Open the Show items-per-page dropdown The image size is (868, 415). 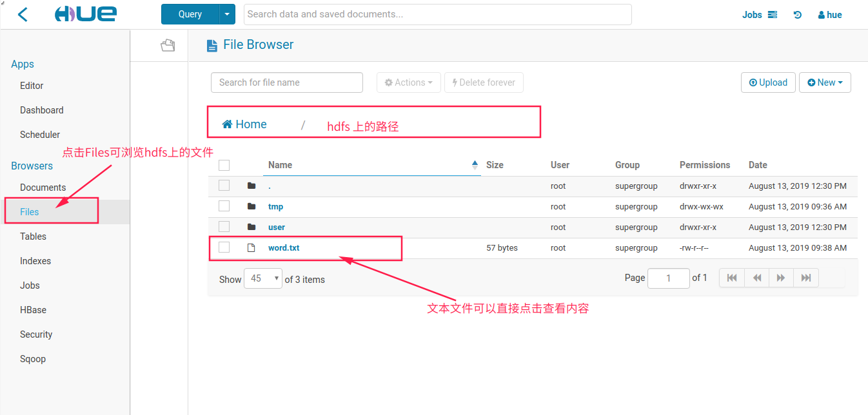tap(263, 278)
